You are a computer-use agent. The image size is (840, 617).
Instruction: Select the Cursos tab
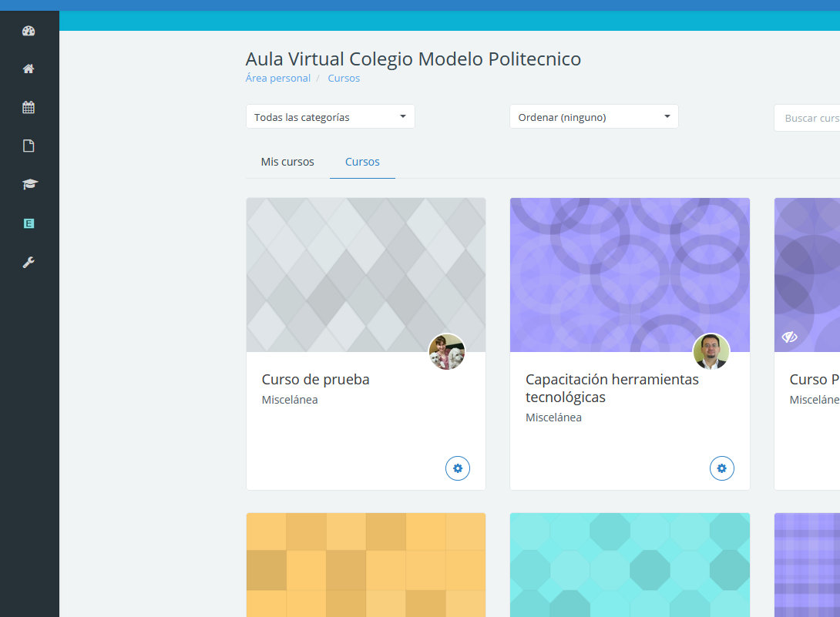pos(362,162)
